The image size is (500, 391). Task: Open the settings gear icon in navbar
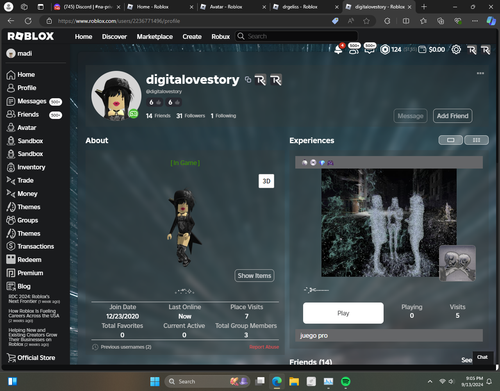click(456, 50)
